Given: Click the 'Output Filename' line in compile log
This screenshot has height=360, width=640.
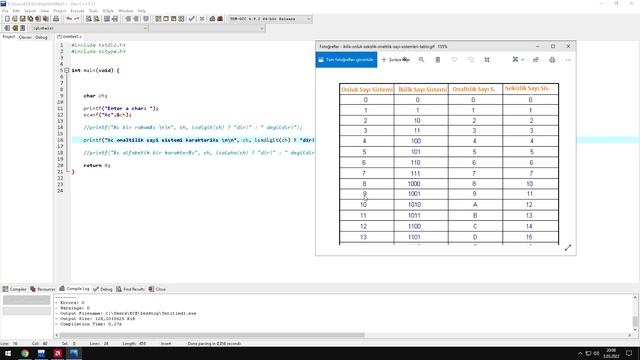Looking at the screenshot, I should point(125,313).
